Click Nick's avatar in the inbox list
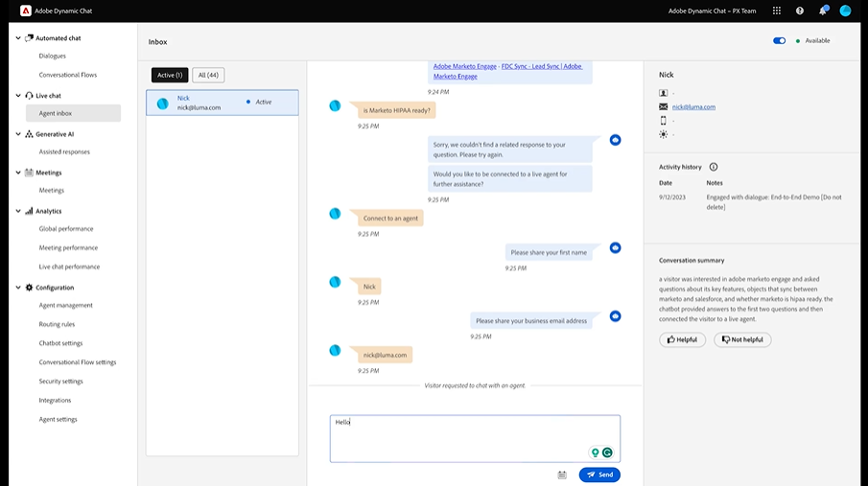 (x=162, y=104)
